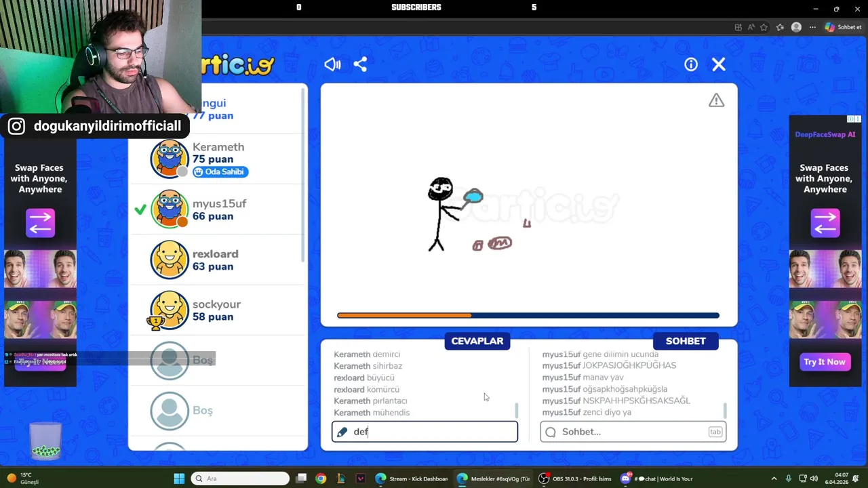Report the drawing with the warning triangle icon
The image size is (868, 488).
point(717,100)
